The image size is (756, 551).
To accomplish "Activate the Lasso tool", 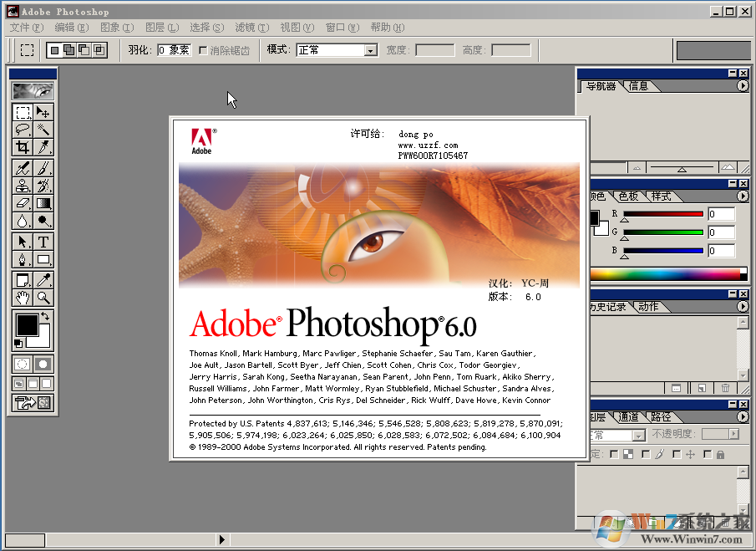I will (x=22, y=129).
